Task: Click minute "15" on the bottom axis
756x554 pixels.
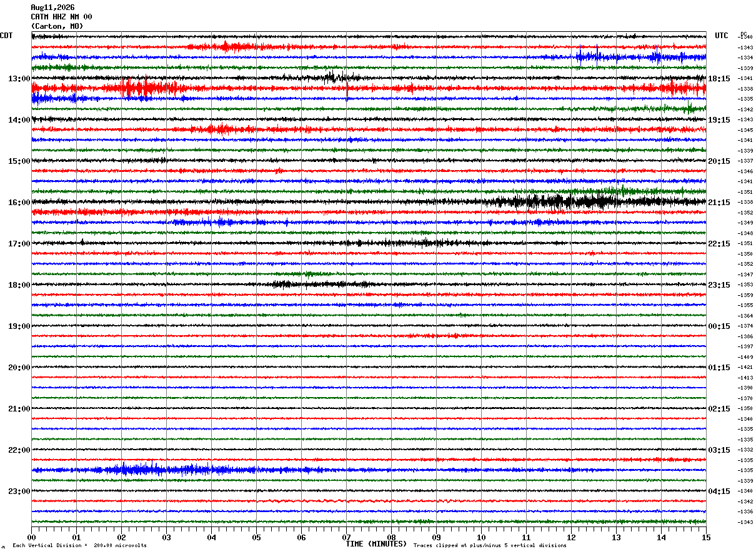Action: [x=705, y=537]
